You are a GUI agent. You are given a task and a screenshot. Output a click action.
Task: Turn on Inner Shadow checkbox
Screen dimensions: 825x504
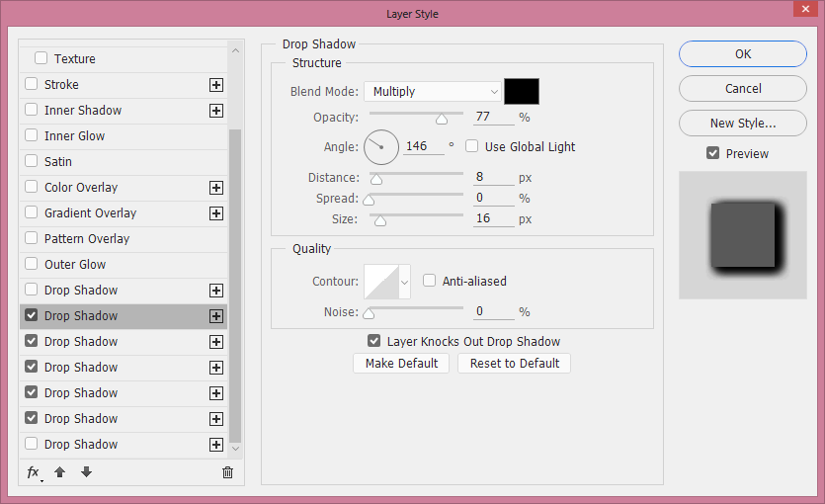[32, 110]
